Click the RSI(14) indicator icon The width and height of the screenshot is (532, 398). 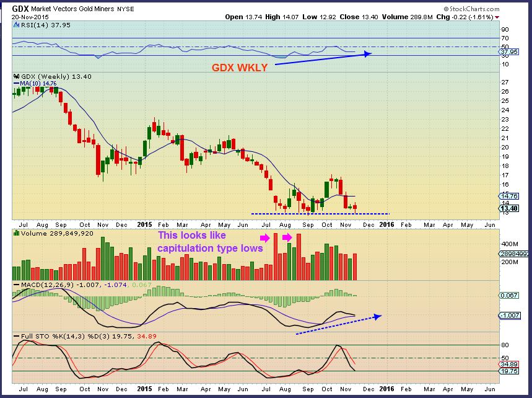pyautogui.click(x=16, y=25)
